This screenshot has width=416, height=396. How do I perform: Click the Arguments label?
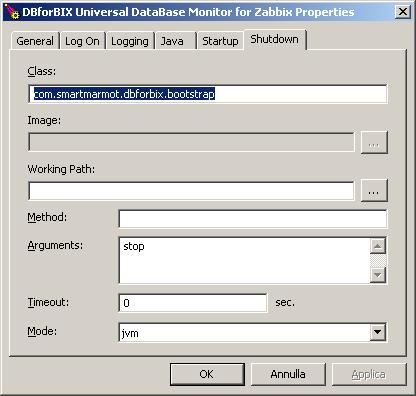(x=55, y=245)
